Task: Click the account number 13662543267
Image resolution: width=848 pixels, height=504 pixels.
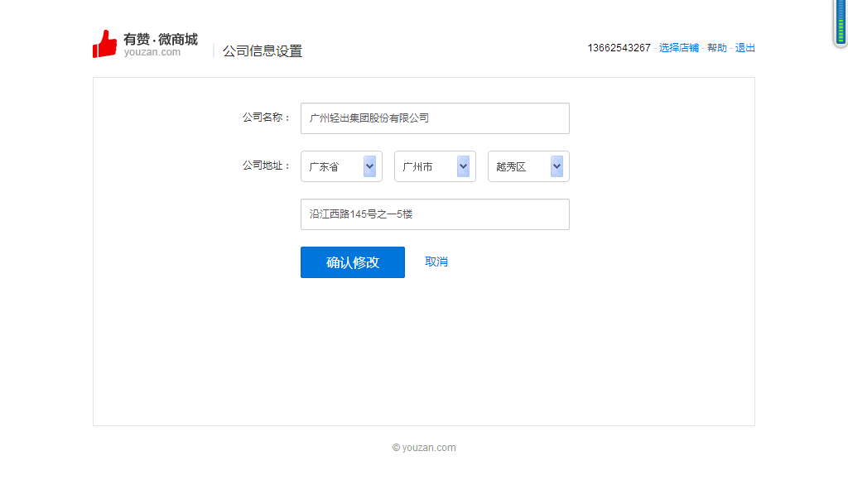Action: (619, 47)
